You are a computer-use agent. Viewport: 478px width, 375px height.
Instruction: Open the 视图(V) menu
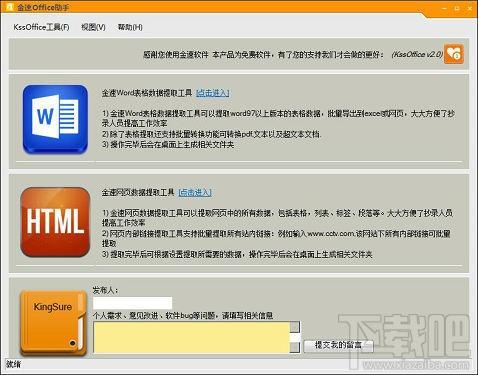tap(93, 27)
